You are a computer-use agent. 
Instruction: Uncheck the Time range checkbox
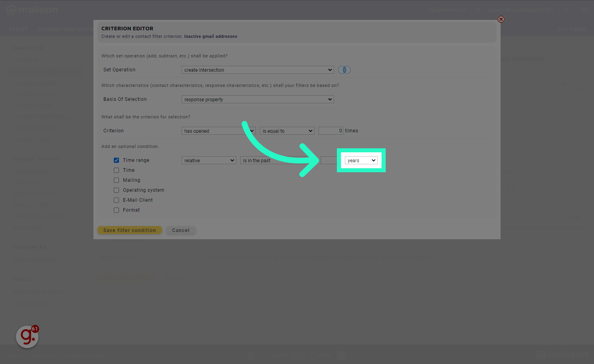click(x=116, y=160)
